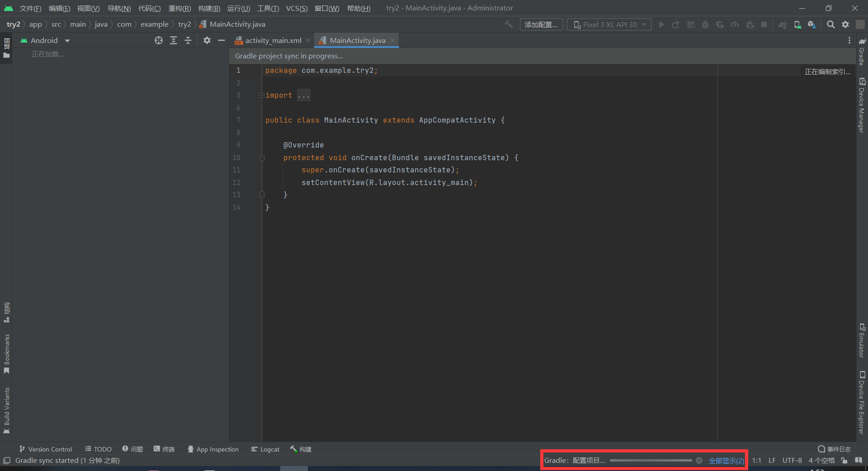
Task: Click Sync Project with Gradle Files icon
Action: (x=783, y=24)
